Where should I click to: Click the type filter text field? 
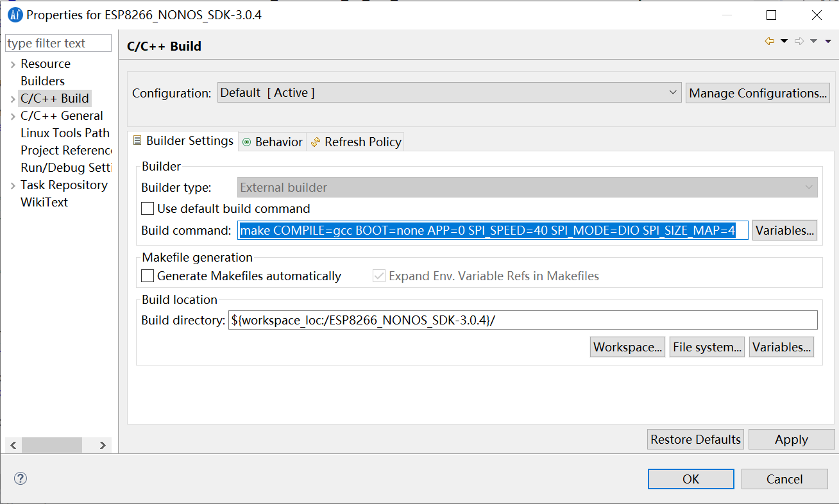click(x=58, y=43)
